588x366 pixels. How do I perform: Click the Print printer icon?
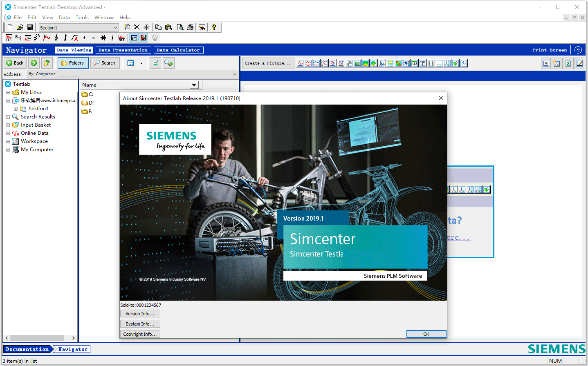pyautogui.click(x=190, y=27)
